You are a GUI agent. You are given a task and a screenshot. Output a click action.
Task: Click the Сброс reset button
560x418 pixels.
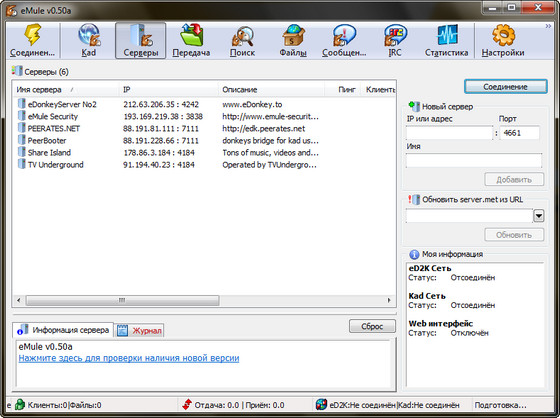(x=372, y=326)
